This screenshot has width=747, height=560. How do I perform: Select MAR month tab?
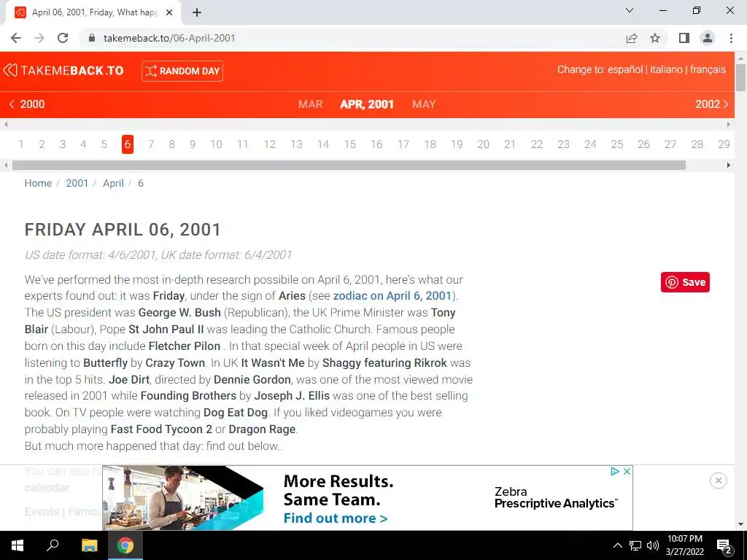tap(310, 104)
